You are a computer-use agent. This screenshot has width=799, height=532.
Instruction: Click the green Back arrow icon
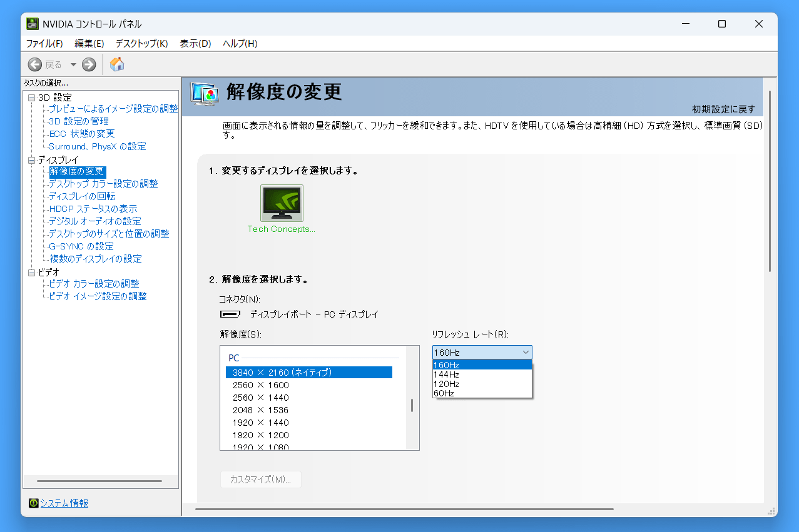tap(35, 64)
